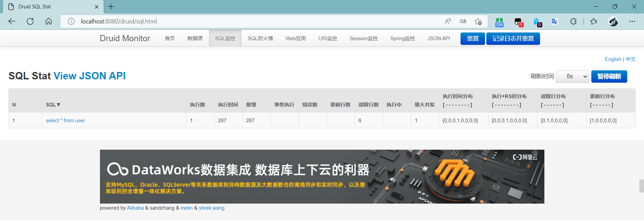
Task: Open the Web应用 page
Action: pyautogui.click(x=296, y=38)
